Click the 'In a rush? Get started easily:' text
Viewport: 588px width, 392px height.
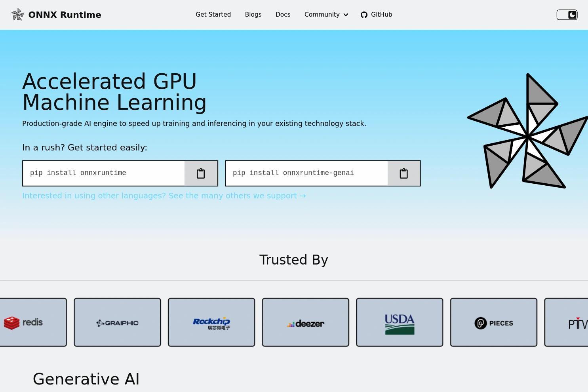tap(85, 147)
